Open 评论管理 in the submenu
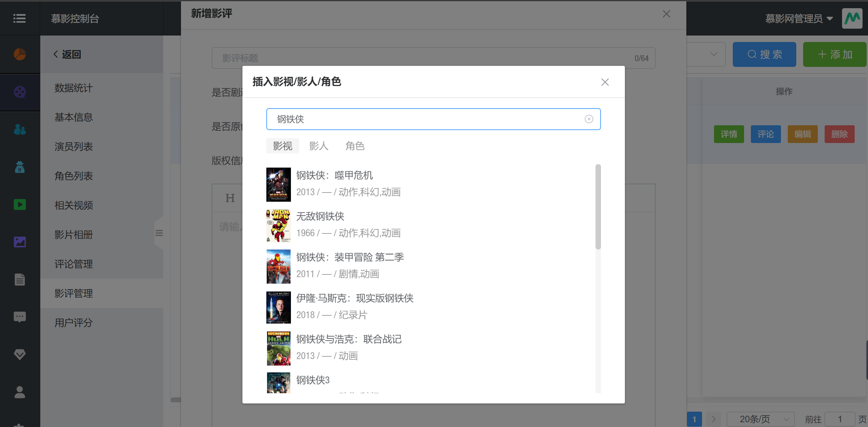Screen dimensions: 868x427 pyautogui.click(x=102, y=264)
